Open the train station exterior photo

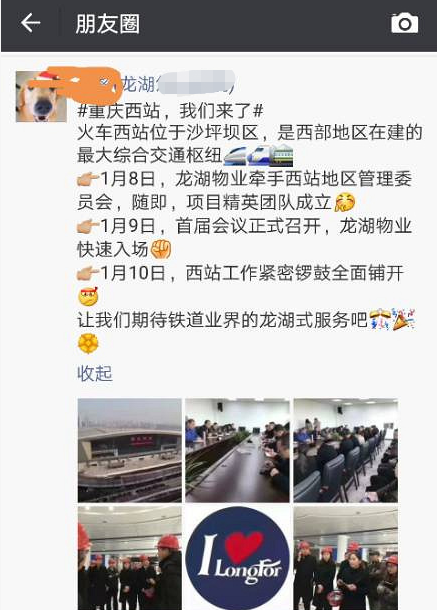click(x=130, y=450)
